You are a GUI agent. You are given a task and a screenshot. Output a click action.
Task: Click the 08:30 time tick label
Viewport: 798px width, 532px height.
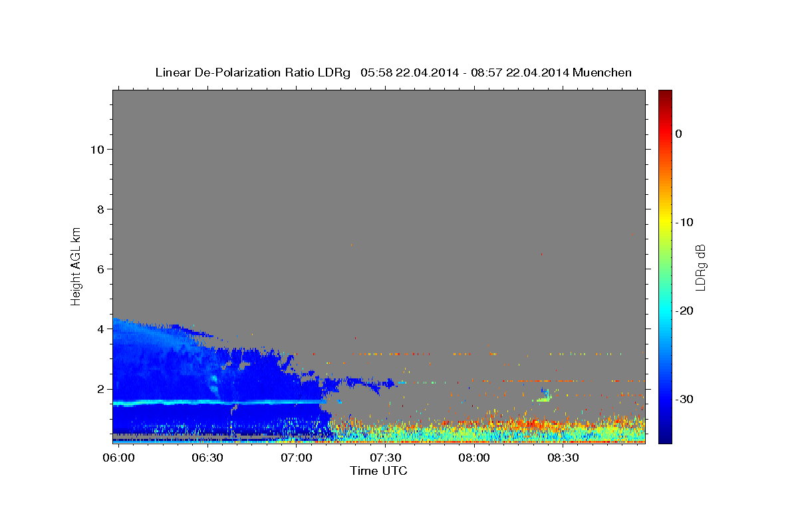point(563,458)
